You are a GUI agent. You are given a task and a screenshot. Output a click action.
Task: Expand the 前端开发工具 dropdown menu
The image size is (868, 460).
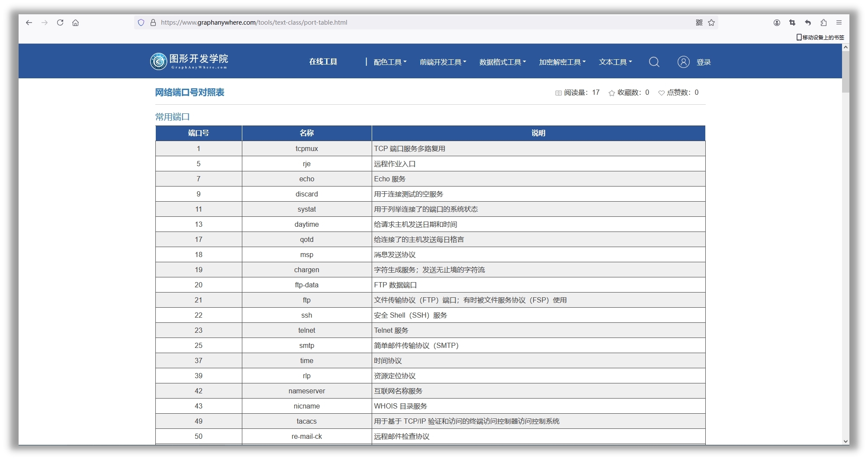click(x=443, y=62)
